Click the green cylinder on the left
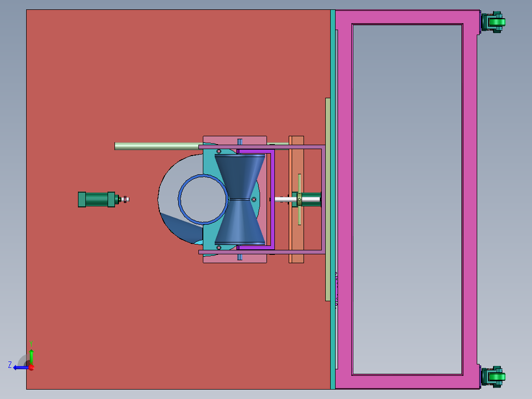The width and height of the screenshot is (532, 399). click(98, 199)
